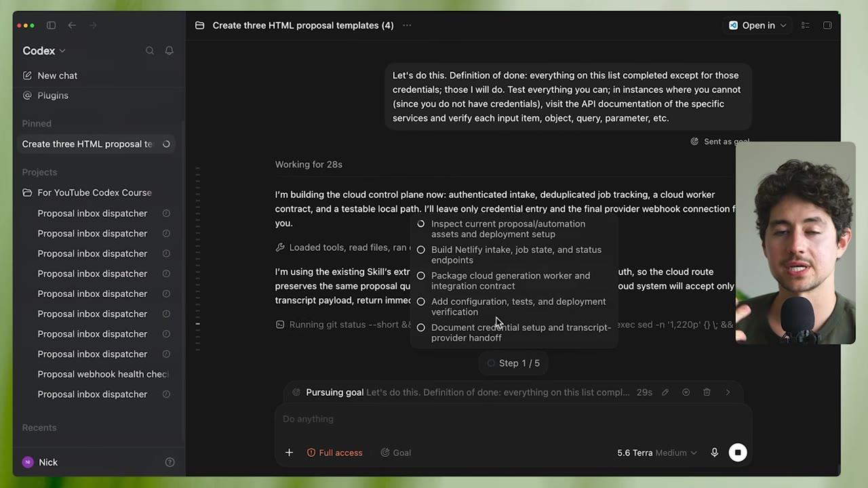Image resolution: width=868 pixels, height=488 pixels.
Task: Stop the running task with stop button
Action: [x=738, y=453]
